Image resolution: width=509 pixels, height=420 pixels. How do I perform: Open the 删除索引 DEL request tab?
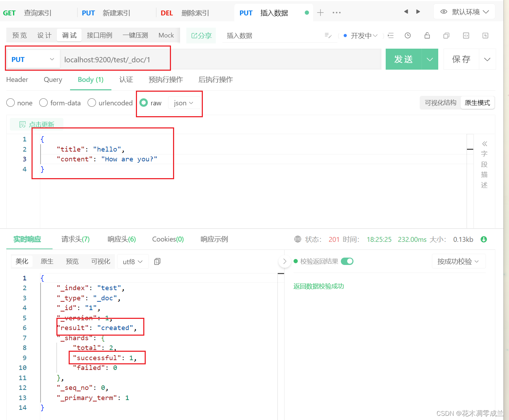[x=185, y=13]
